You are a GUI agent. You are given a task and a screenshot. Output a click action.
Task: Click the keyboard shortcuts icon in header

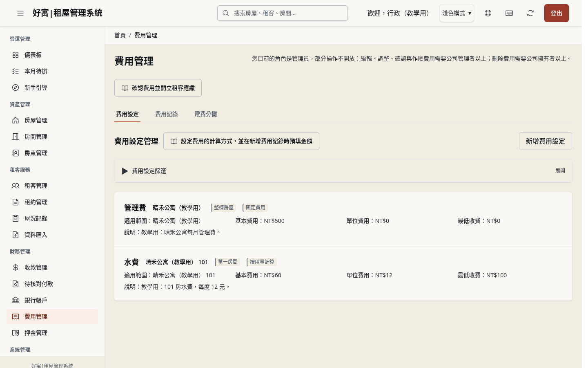509,13
